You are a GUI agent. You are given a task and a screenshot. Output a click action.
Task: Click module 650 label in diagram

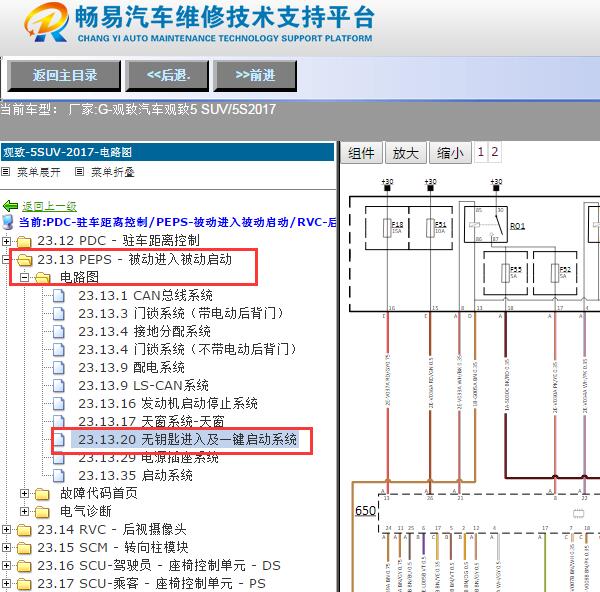point(365,510)
